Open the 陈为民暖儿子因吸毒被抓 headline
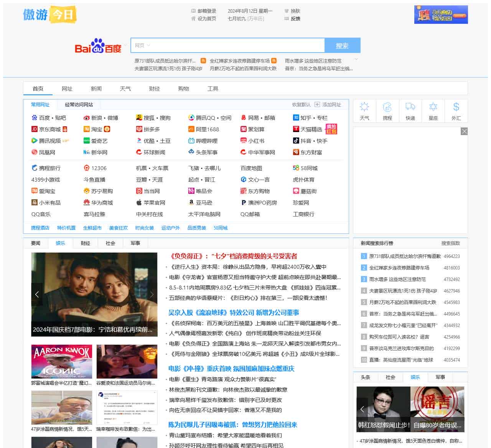The image size is (491, 448). tap(233, 425)
